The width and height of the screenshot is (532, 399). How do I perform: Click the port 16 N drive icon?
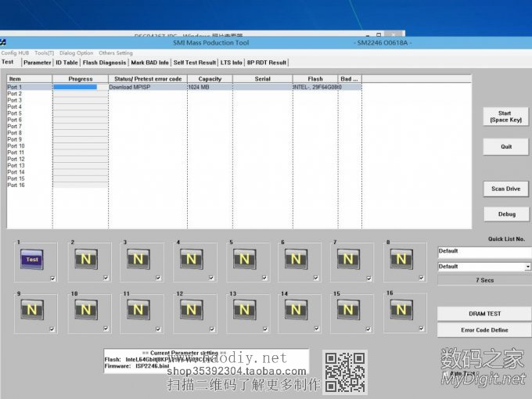(x=401, y=311)
